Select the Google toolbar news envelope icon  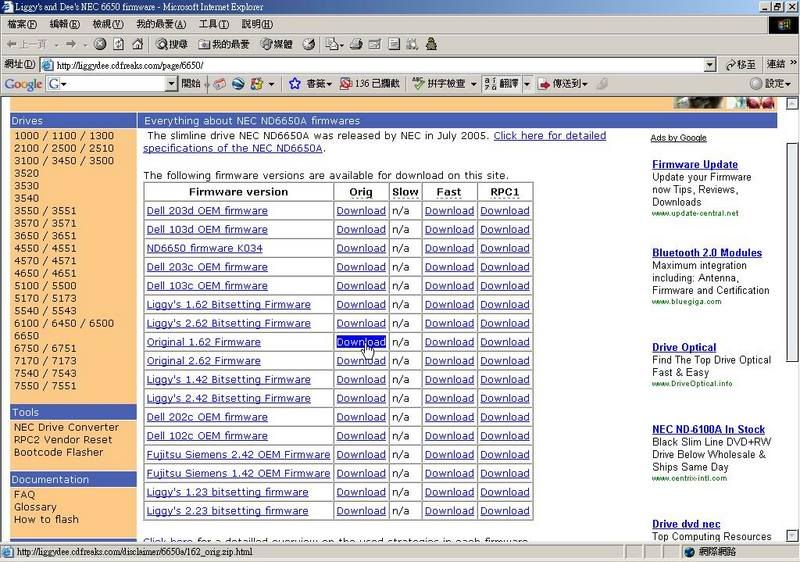[220, 84]
